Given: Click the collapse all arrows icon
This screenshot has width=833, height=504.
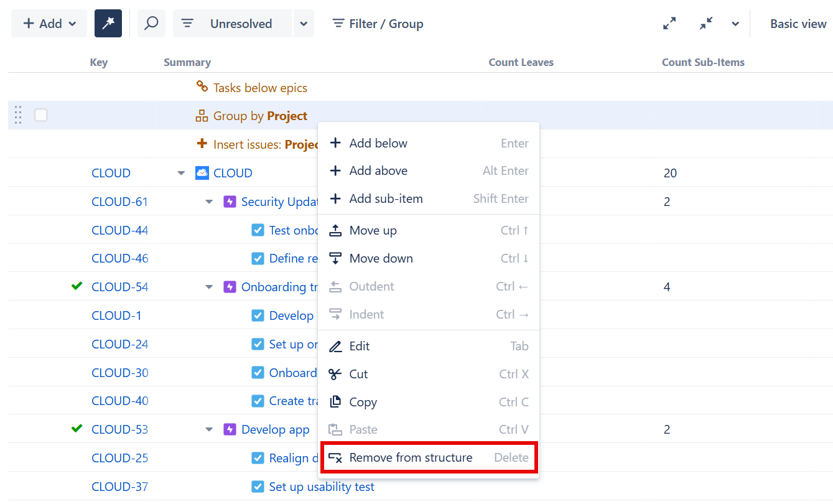Looking at the screenshot, I should [x=706, y=24].
